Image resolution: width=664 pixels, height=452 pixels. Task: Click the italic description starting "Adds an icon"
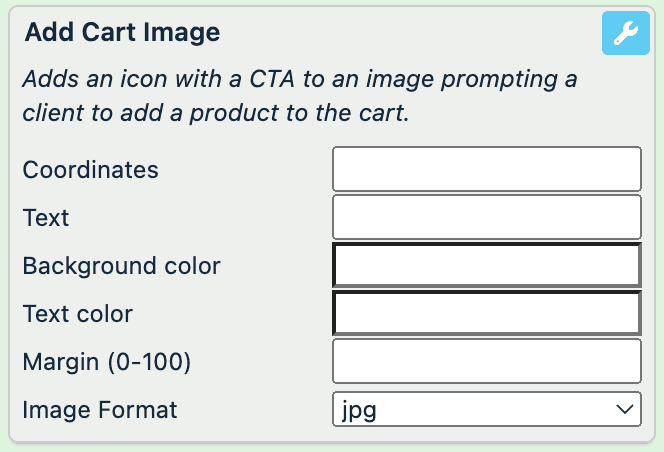click(299, 79)
